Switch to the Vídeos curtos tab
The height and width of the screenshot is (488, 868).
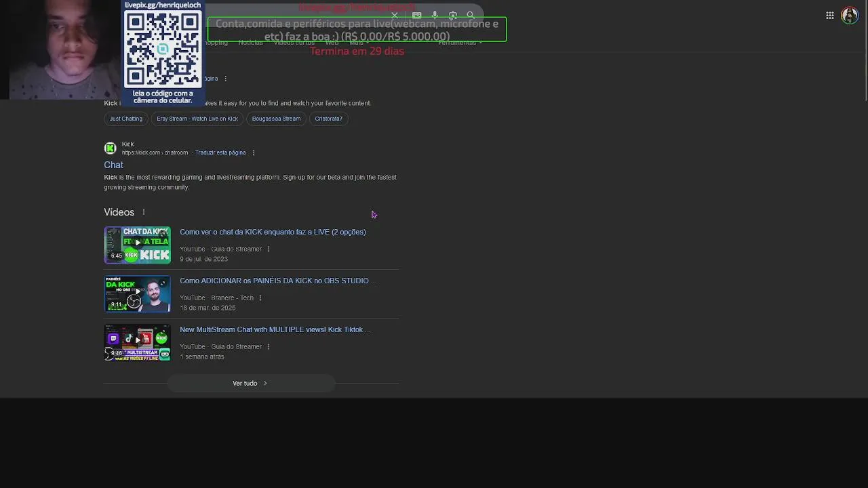pos(294,42)
